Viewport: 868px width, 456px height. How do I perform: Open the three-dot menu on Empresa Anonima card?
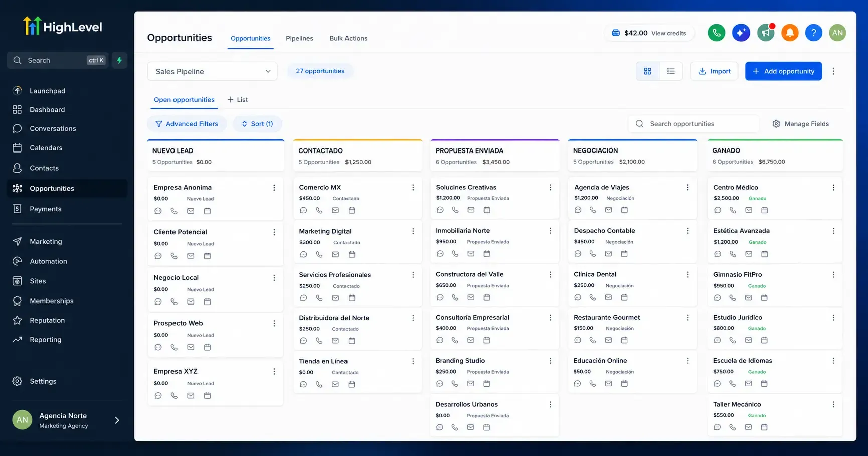(274, 188)
